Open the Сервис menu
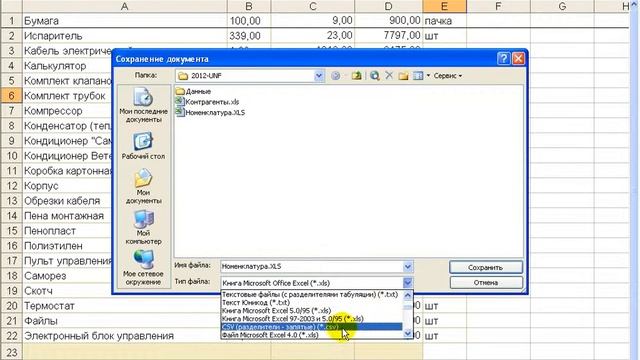This screenshot has width=640, height=360. [448, 76]
